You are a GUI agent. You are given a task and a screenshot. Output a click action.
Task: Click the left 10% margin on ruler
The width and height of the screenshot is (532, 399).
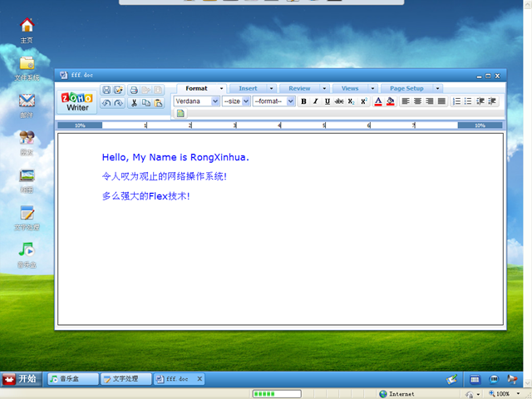click(80, 126)
